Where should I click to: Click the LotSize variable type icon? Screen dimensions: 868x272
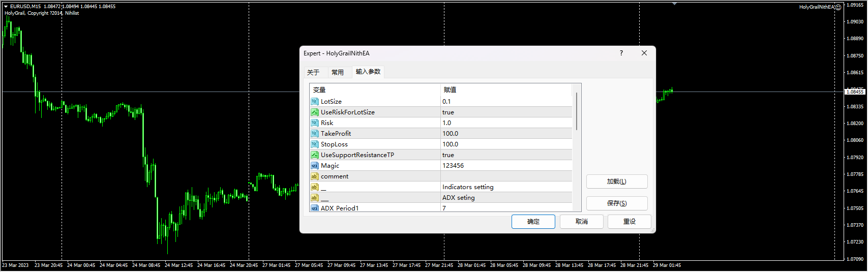coord(314,102)
